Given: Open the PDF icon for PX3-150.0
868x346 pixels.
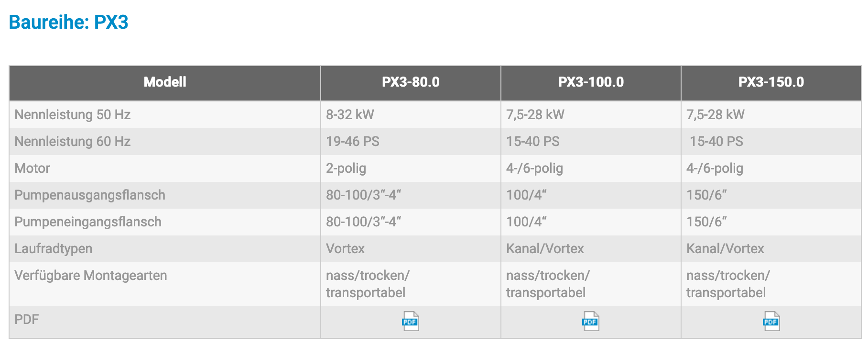Looking at the screenshot, I should 771,322.
